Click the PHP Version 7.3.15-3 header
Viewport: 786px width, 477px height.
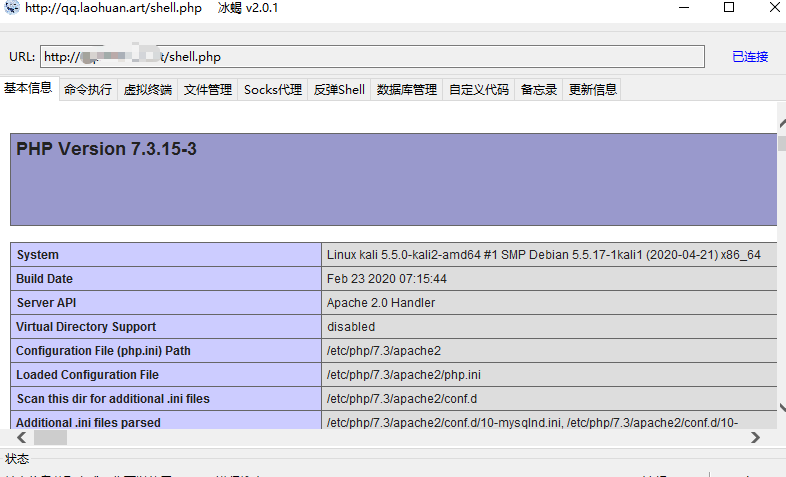106,149
